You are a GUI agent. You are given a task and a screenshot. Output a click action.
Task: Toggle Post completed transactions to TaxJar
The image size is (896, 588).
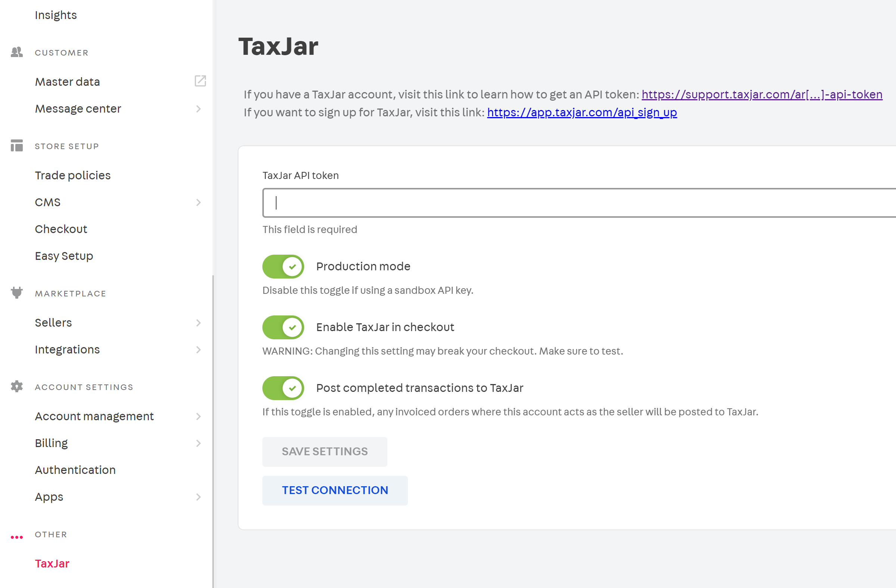click(283, 388)
